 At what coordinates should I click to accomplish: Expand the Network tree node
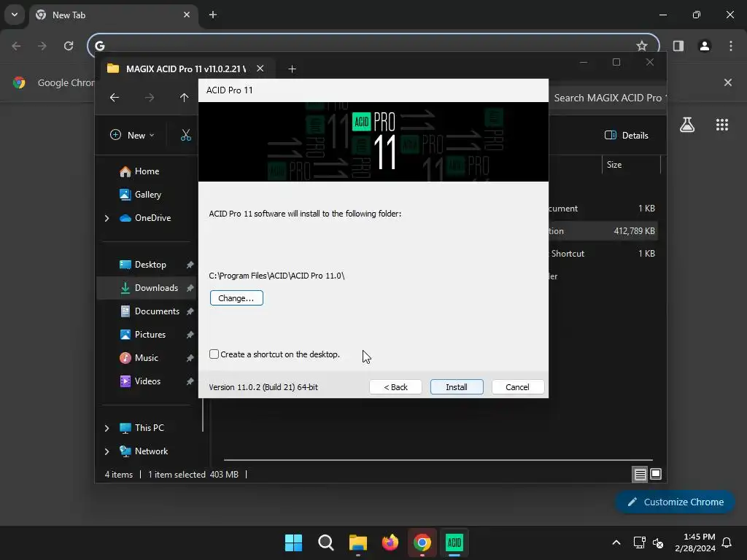point(107,451)
